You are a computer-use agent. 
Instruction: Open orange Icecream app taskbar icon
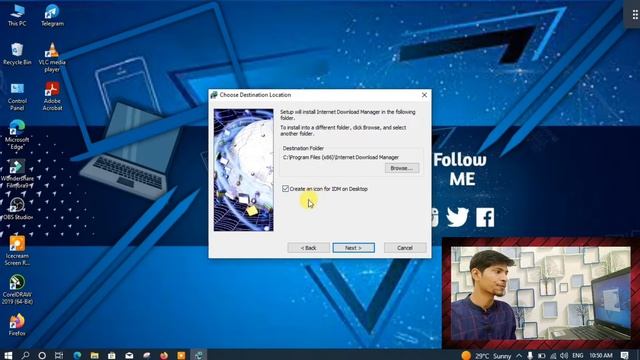[x=181, y=355]
